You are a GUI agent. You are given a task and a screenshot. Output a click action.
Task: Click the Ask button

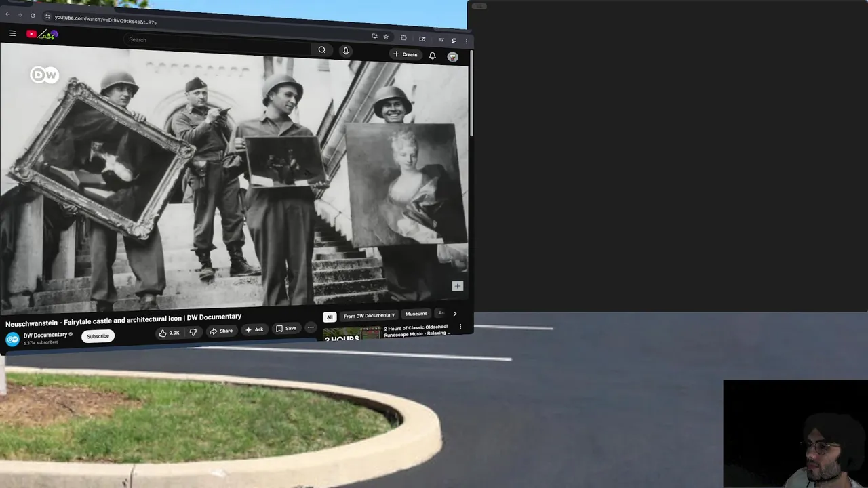[254, 329]
